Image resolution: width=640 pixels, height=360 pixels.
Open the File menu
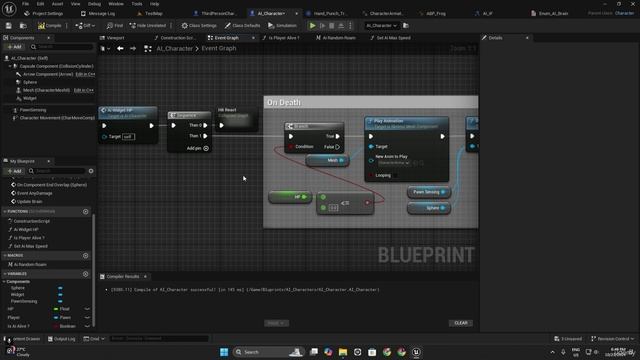click(x=25, y=4)
